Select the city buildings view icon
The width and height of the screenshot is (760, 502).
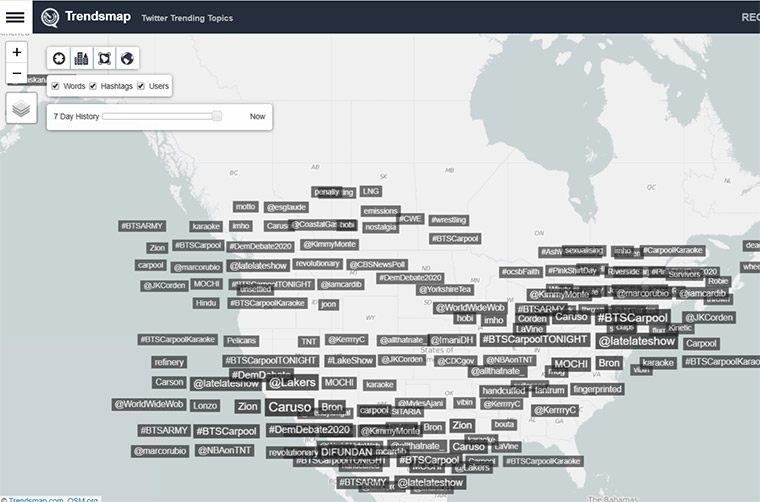(82, 59)
